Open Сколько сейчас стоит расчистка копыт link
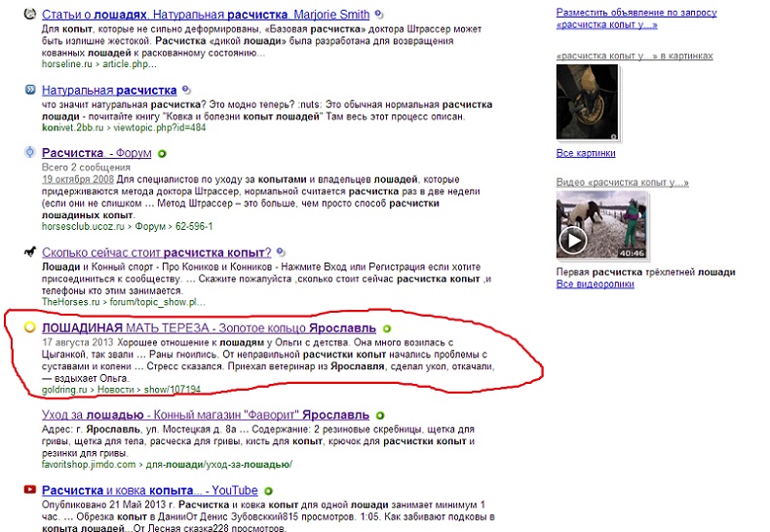The height and width of the screenshot is (532, 770). (x=156, y=252)
